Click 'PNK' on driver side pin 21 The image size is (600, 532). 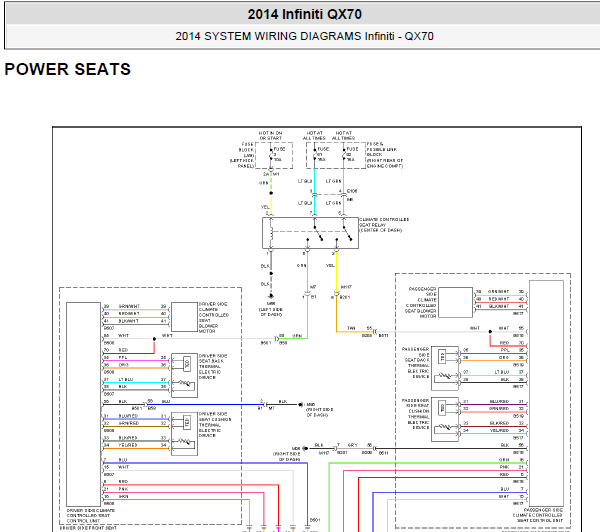123,489
